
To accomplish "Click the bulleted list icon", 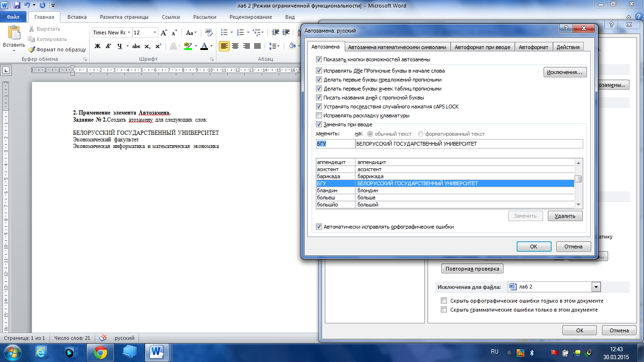I will [x=224, y=33].
